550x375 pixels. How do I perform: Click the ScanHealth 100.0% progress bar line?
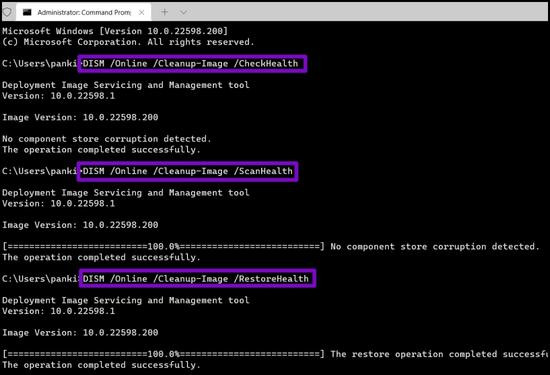163,247
